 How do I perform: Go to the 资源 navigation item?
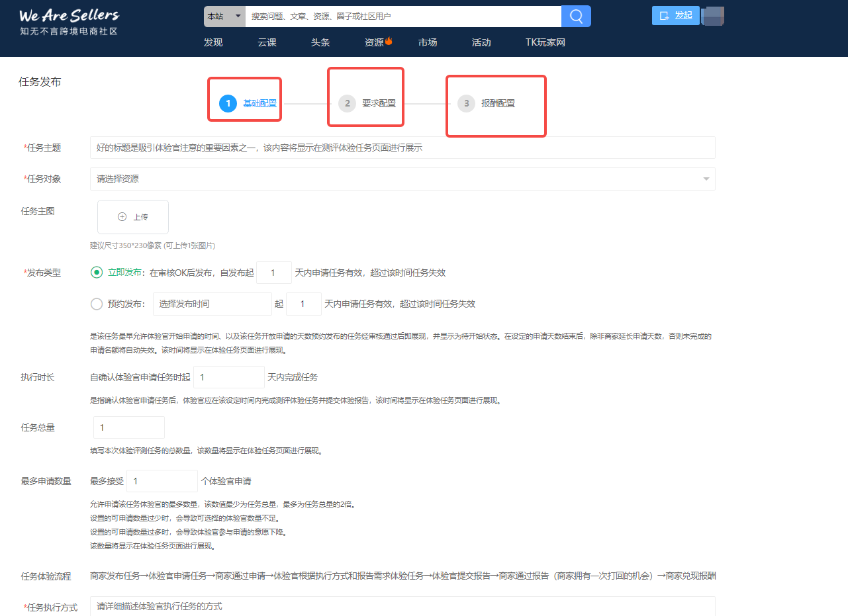click(x=375, y=42)
